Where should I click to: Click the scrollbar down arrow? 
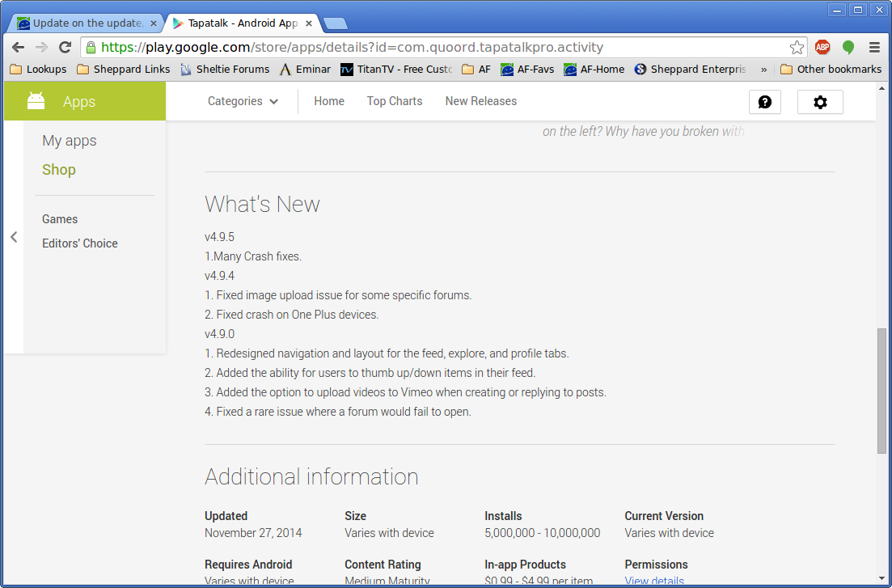881,579
